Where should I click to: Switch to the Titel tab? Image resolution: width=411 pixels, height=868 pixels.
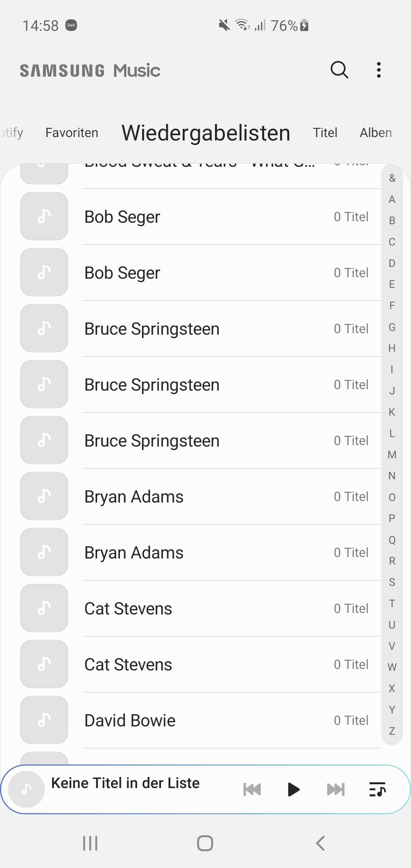325,133
